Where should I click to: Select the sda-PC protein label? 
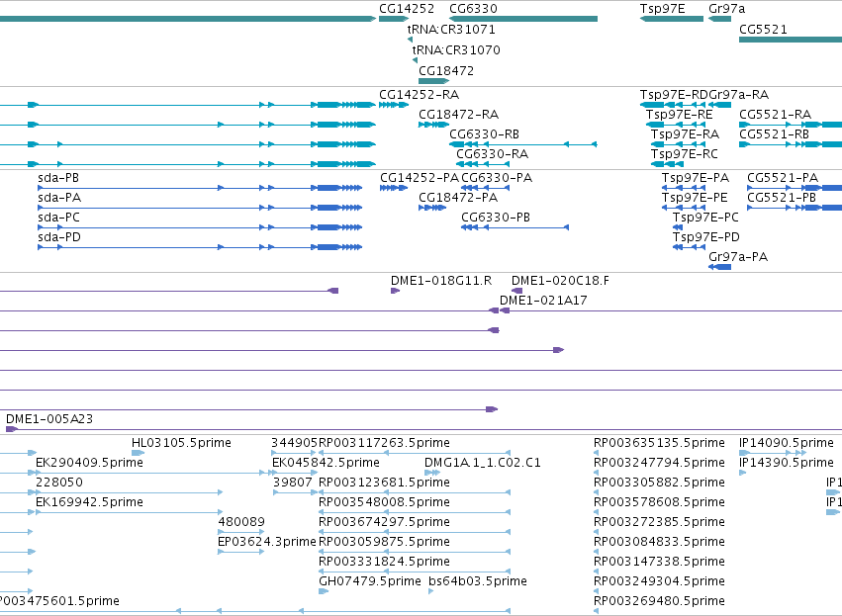pos(59,218)
